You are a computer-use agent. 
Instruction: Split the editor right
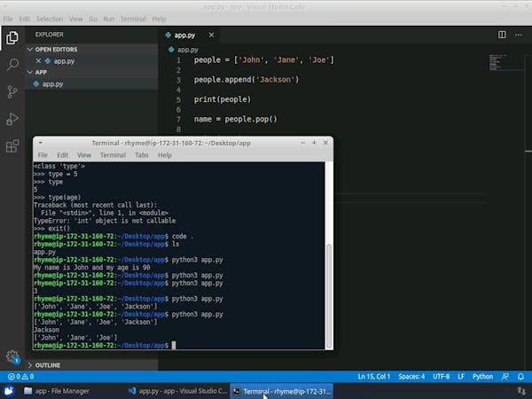502,35
